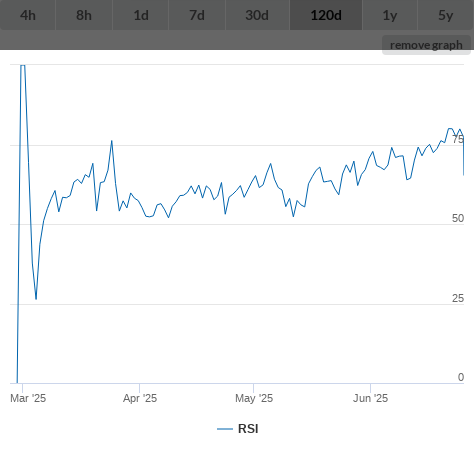Click the Jun '25 axis label
474x455 pixels.
pyautogui.click(x=371, y=398)
